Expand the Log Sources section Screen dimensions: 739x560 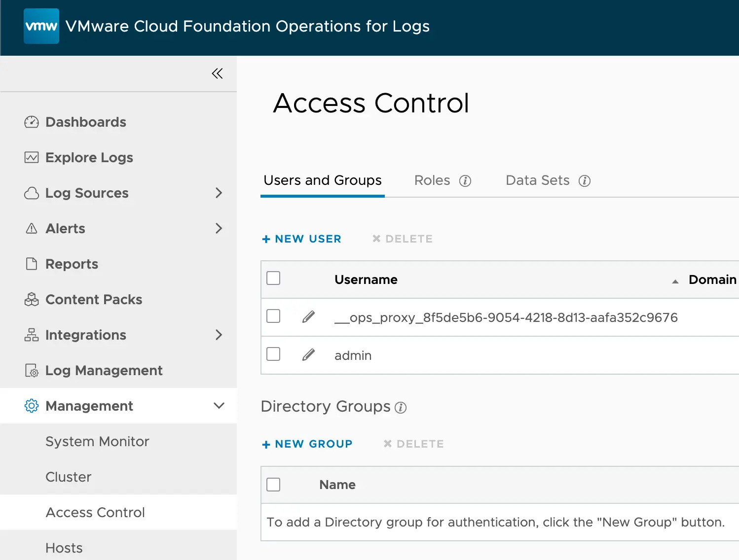pyautogui.click(x=219, y=193)
